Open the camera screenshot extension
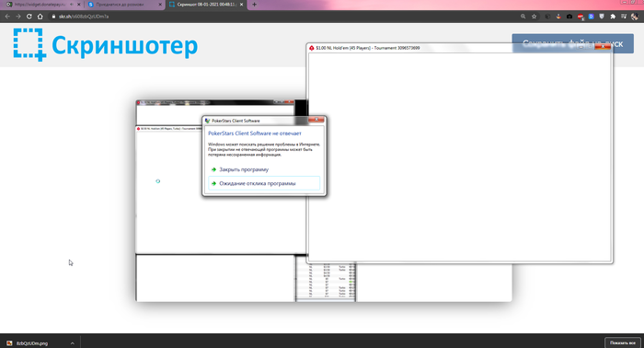 click(569, 17)
